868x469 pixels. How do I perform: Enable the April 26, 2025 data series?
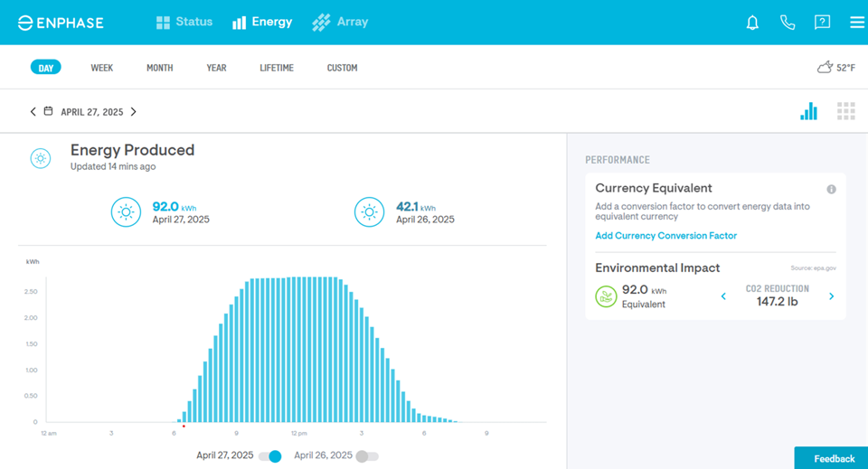(366, 456)
